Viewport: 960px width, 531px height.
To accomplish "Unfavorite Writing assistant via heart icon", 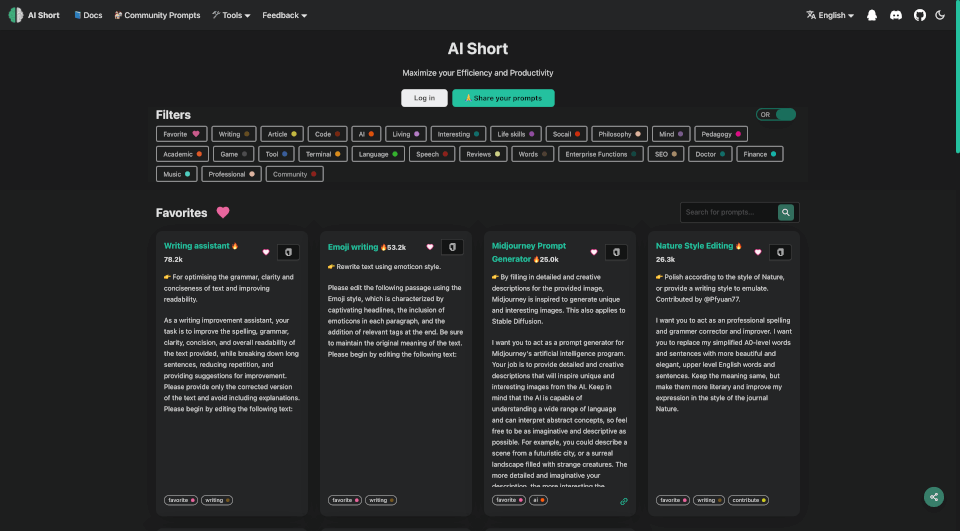I will pos(266,252).
